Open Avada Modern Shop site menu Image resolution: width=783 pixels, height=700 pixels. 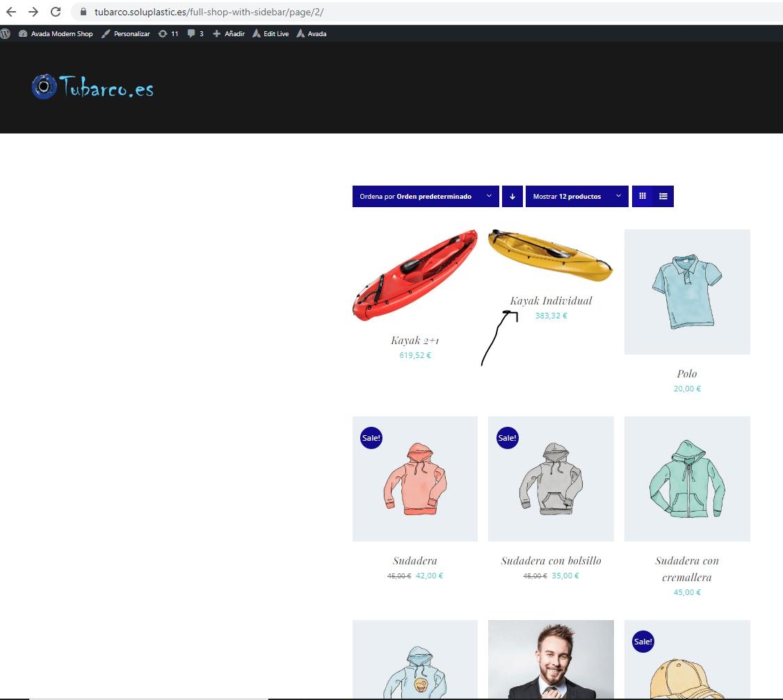(56, 34)
